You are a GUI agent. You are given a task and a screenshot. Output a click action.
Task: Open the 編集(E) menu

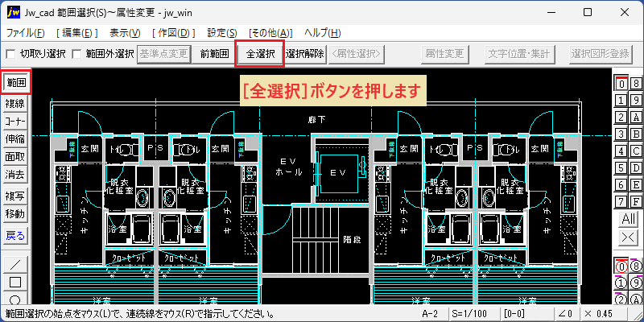[x=77, y=33]
